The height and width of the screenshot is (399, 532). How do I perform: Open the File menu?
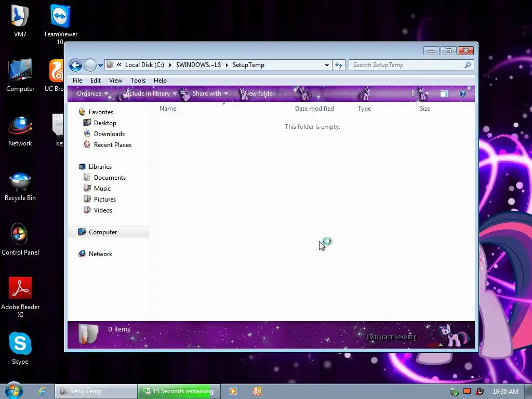tap(77, 81)
